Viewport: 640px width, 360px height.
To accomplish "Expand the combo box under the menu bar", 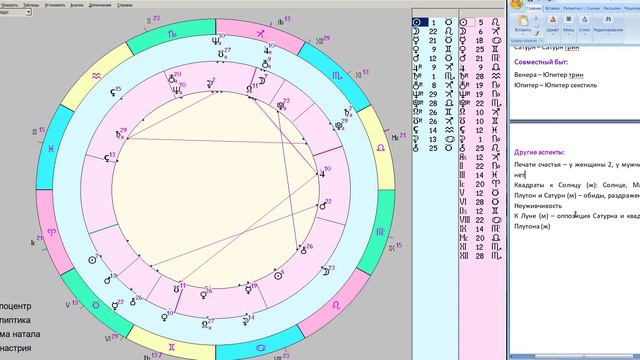I will tap(29, 12).
